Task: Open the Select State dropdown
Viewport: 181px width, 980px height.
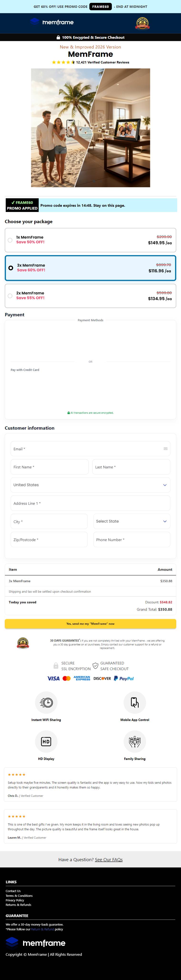Action: (x=132, y=522)
